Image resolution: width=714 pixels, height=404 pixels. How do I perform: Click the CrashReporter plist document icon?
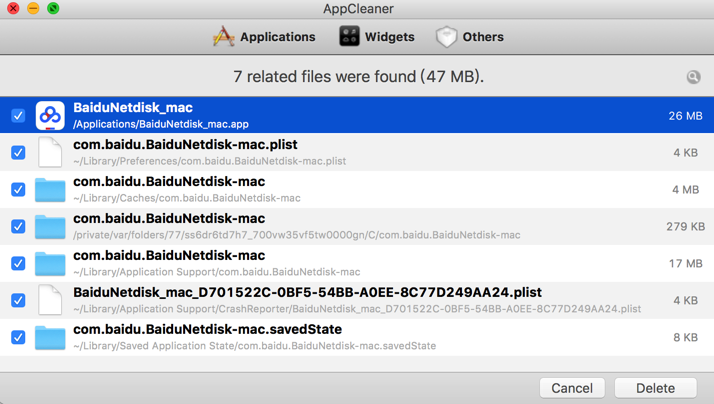point(50,300)
